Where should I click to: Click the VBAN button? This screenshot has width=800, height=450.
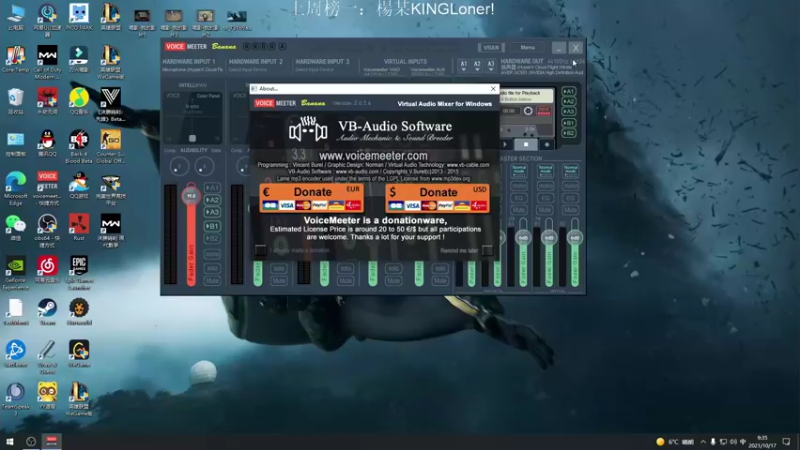coord(491,47)
